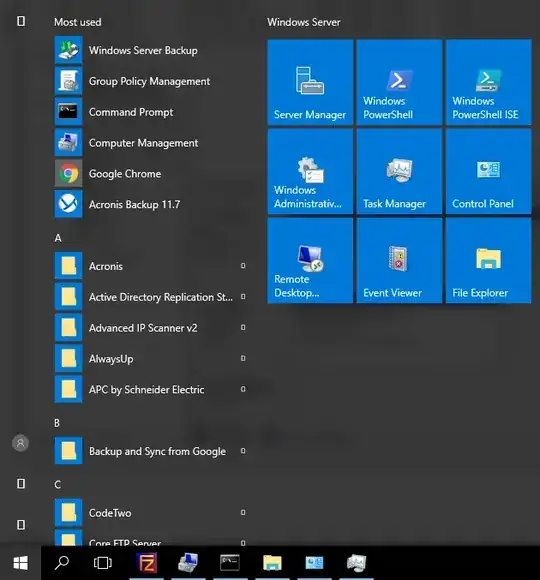Image resolution: width=540 pixels, height=580 pixels.
Task: Click the letter B section header
Action: click(x=57, y=423)
